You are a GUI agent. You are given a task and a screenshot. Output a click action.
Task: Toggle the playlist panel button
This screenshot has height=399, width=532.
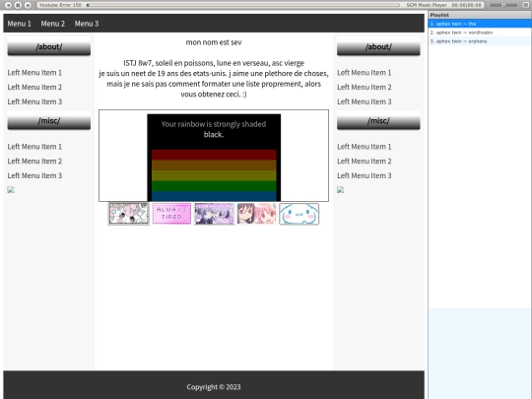tap(525, 5)
